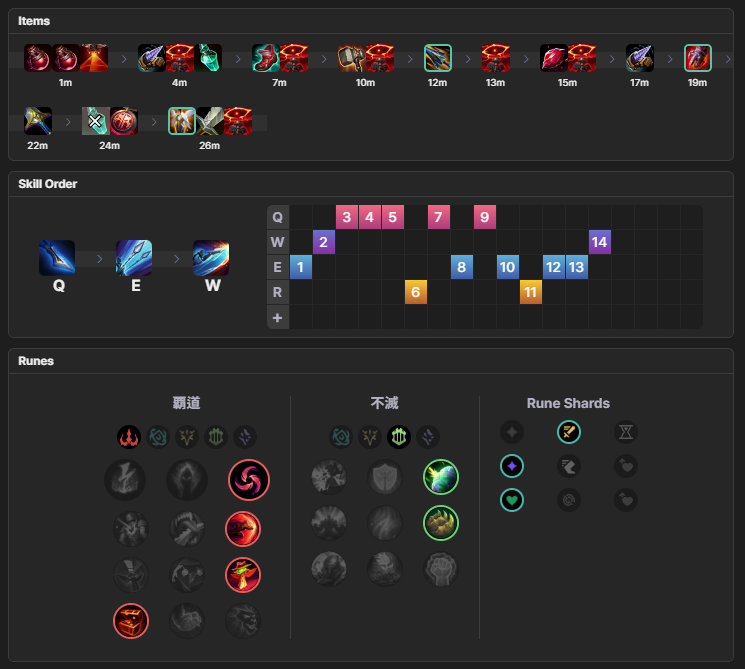Click the blue level 1 E cell
Screen dimensions: 745x669
click(x=301, y=267)
